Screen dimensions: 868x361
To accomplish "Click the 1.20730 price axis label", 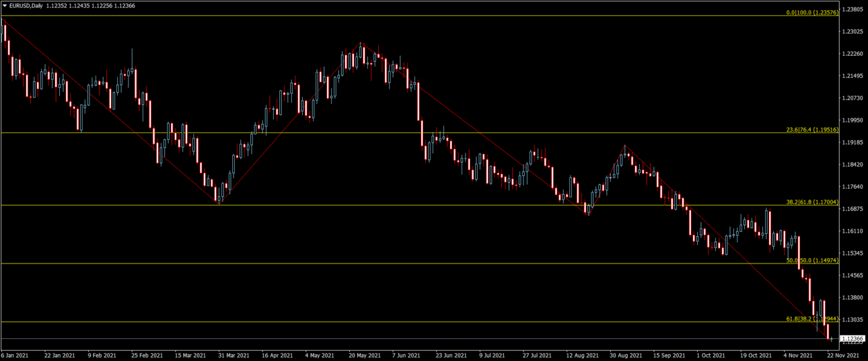I will click(853, 98).
